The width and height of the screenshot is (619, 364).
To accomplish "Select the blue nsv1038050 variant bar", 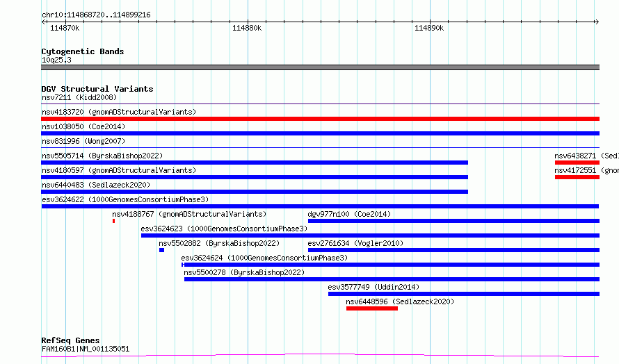I will (320, 133).
